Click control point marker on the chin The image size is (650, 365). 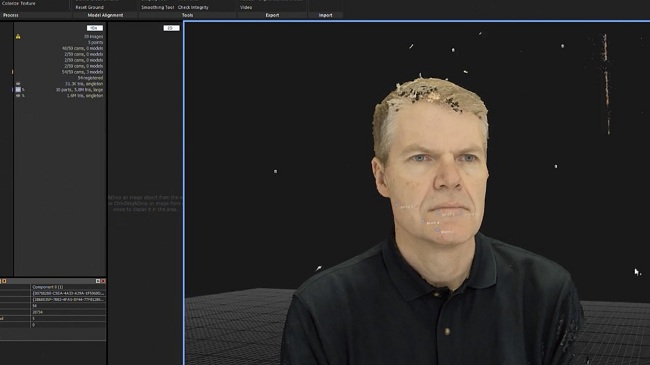click(x=438, y=230)
